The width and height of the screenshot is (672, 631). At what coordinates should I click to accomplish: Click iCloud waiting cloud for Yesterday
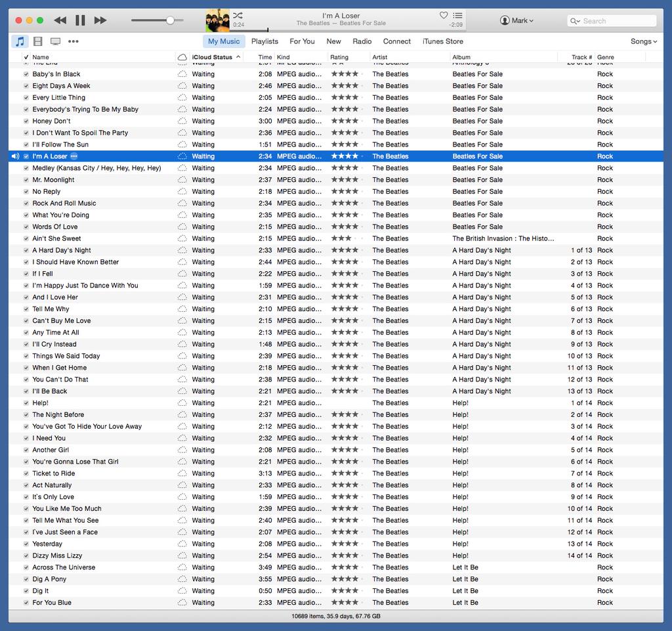click(x=182, y=544)
